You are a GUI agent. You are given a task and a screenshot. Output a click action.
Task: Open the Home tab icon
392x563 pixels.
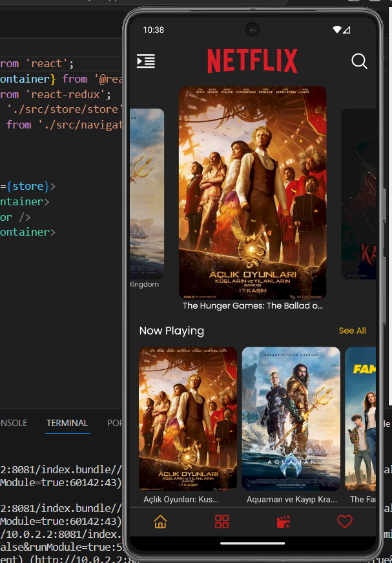[160, 522]
